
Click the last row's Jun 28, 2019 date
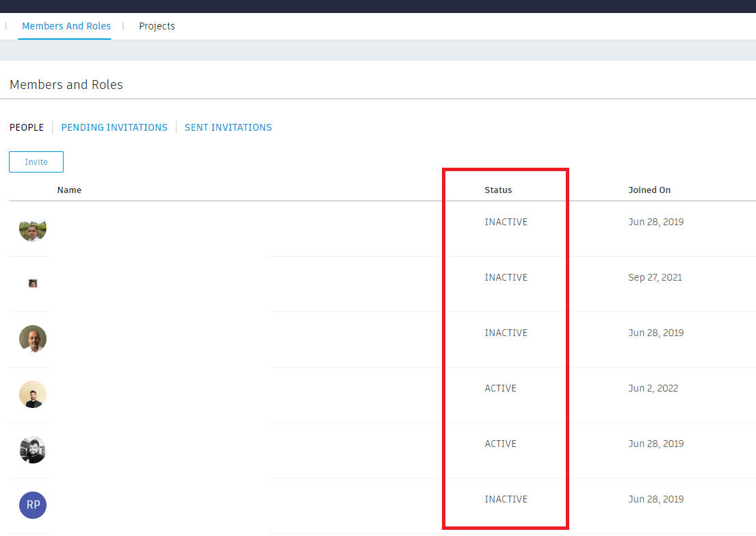(655, 499)
